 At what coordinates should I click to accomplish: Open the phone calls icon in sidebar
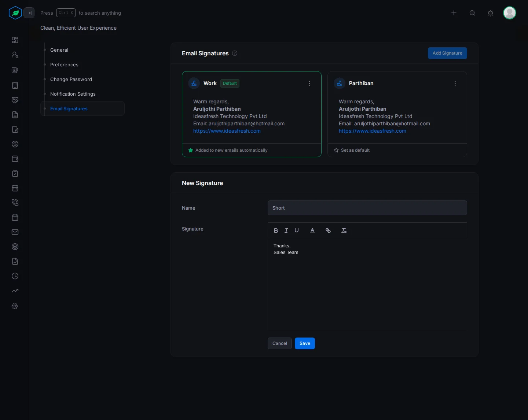(x=15, y=203)
